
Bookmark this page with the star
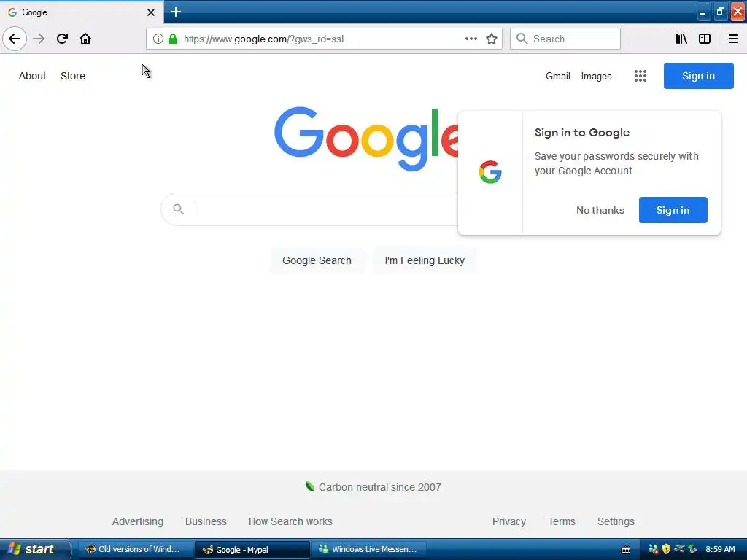[x=492, y=39]
